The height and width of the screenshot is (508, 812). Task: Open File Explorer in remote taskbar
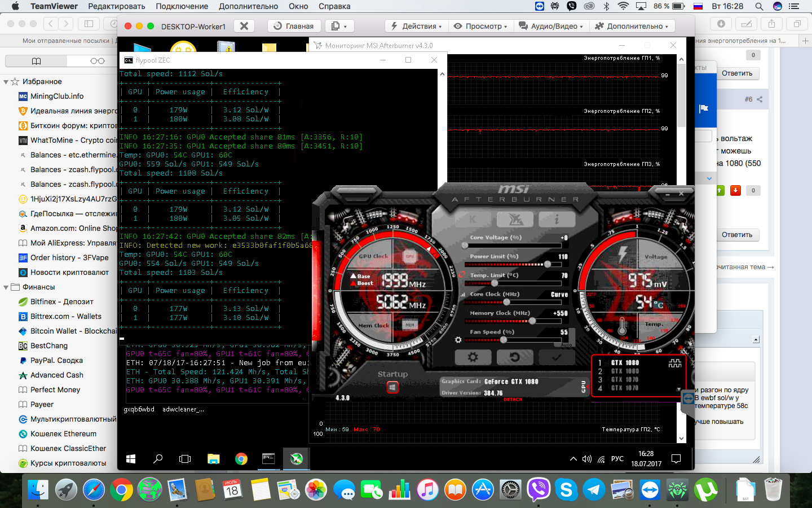click(x=213, y=459)
